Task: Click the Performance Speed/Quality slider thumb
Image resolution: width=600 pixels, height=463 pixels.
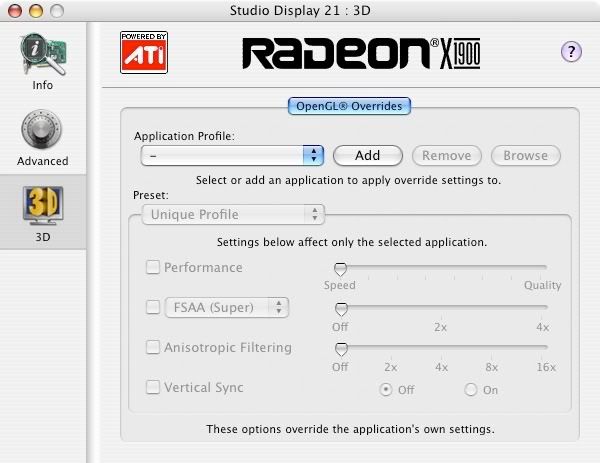Action: pos(340,269)
